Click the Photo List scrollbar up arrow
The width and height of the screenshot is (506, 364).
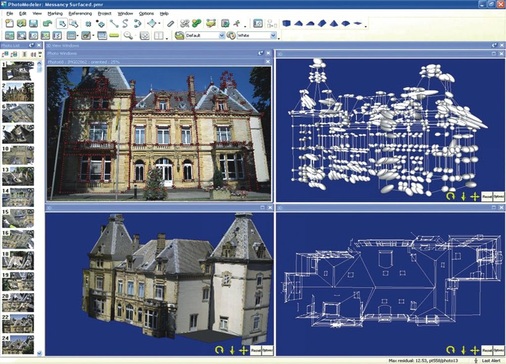[39, 63]
